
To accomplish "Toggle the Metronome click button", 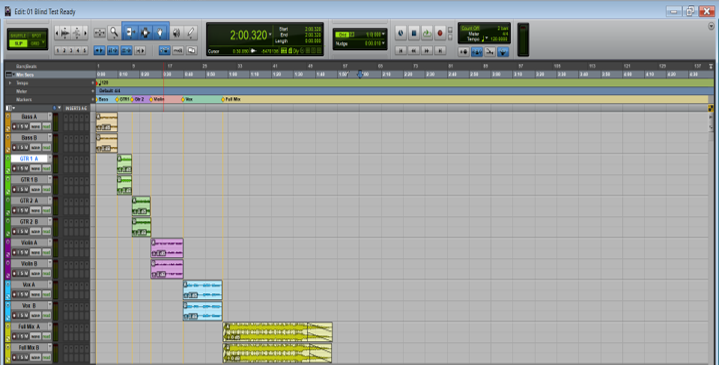I will (x=476, y=52).
